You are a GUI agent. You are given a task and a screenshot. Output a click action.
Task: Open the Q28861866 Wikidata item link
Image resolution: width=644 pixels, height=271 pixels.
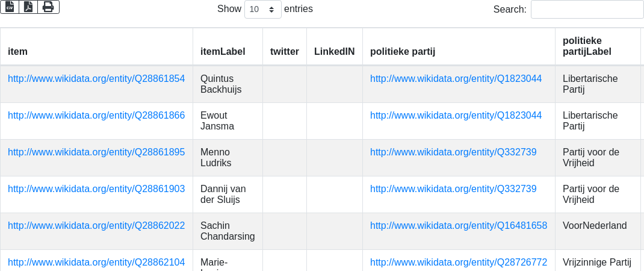coord(96,116)
